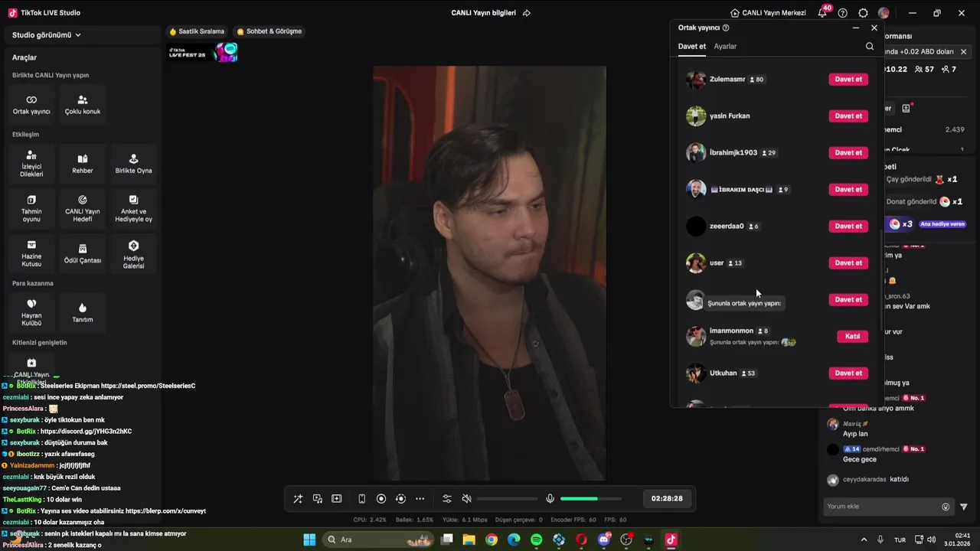Image resolution: width=980 pixels, height=551 pixels.
Task: Open Anket ve Hediyeyle oy tool
Action: click(133, 209)
